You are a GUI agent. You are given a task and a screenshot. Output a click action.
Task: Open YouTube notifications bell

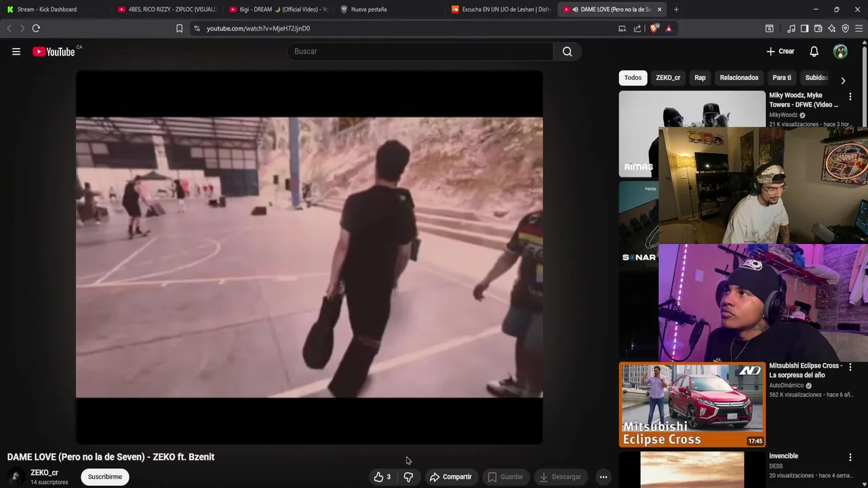(814, 52)
